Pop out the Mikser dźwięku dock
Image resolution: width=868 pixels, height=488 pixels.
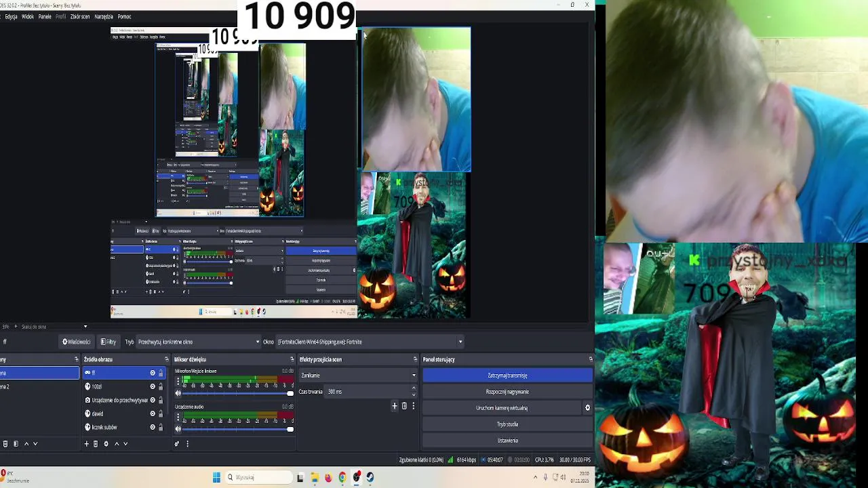[292, 359]
